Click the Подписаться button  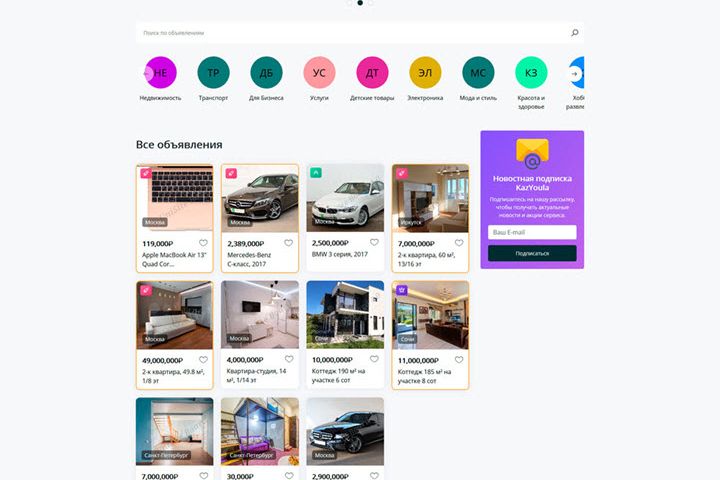click(x=532, y=253)
